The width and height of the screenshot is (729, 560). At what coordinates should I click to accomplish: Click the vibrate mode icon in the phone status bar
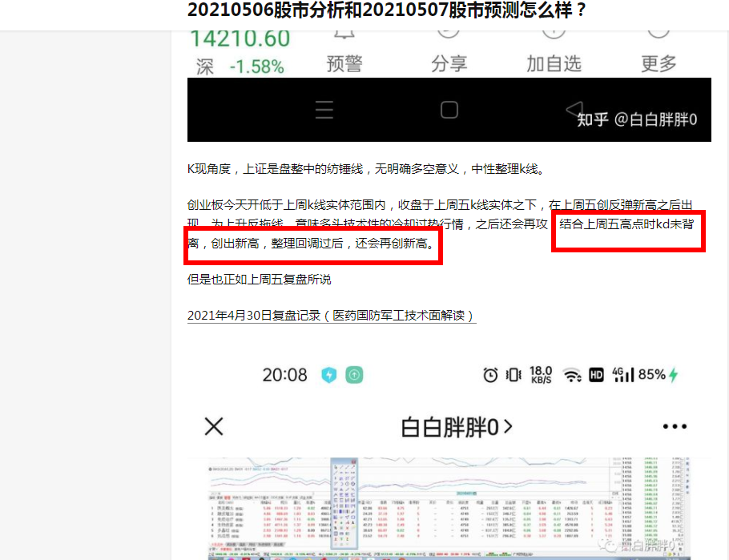514,375
